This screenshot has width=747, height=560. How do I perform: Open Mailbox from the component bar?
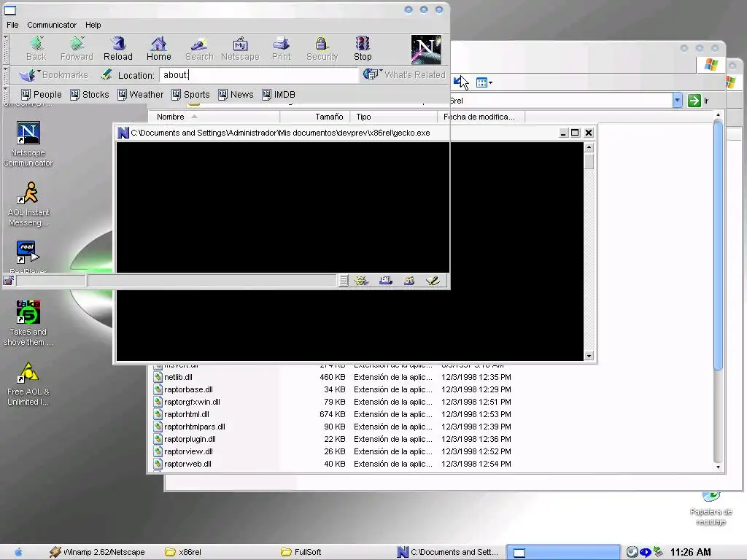pyautogui.click(x=385, y=281)
